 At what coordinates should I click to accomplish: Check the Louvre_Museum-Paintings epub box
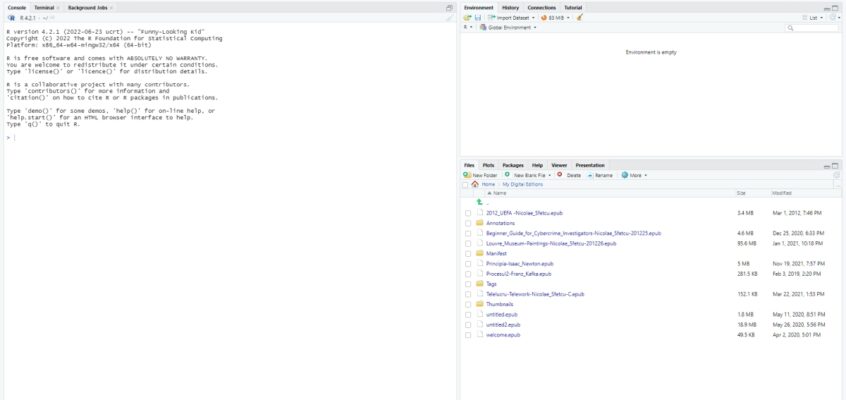468,243
